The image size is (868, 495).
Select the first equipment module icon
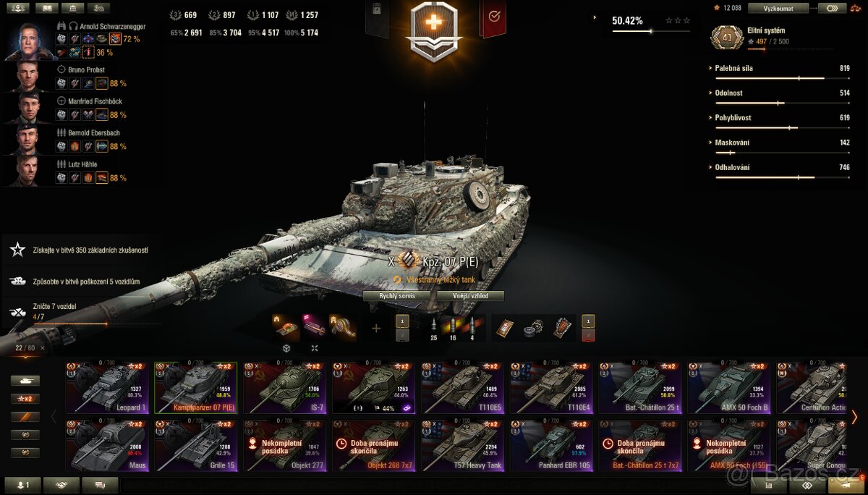pos(286,327)
